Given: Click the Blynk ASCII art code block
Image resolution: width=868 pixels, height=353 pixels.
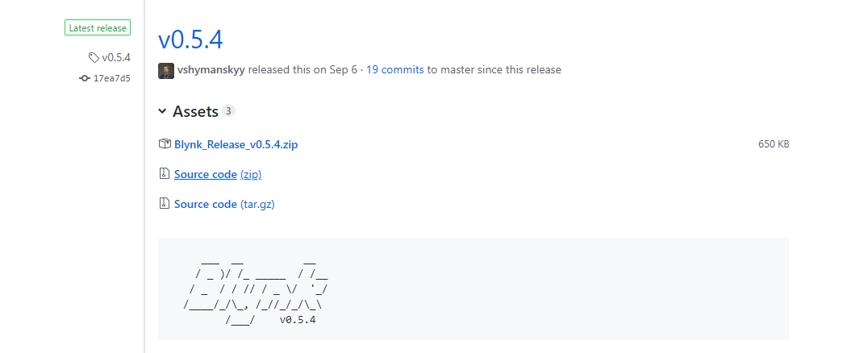Looking at the screenshot, I should point(474,289).
